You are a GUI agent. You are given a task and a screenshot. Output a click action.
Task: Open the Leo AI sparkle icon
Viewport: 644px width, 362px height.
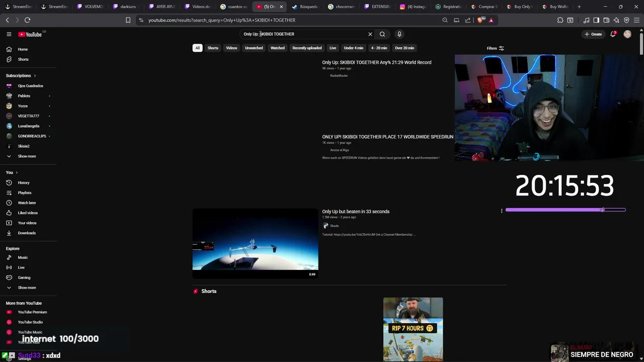click(x=616, y=20)
